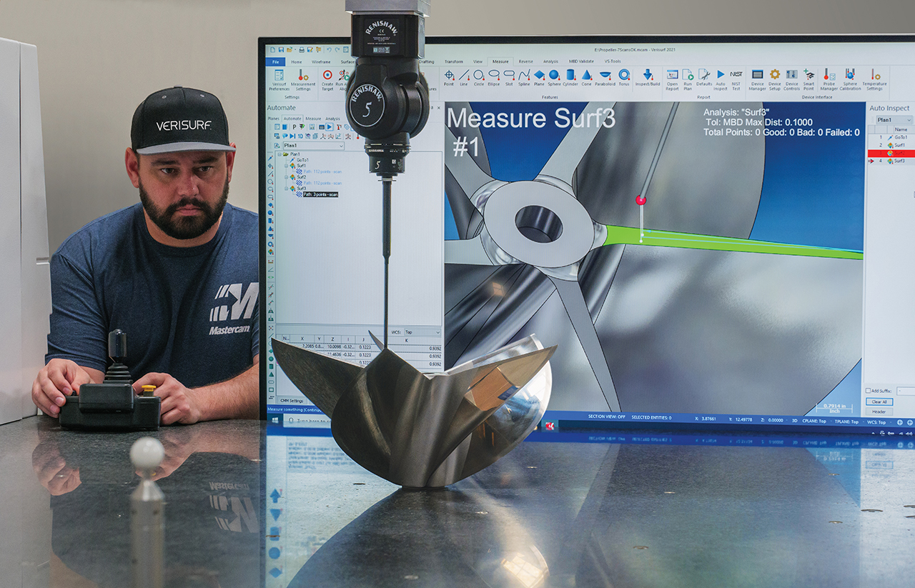Click the P icon in Automate toolbar
Screen dimensions: 915x588
[294, 126]
